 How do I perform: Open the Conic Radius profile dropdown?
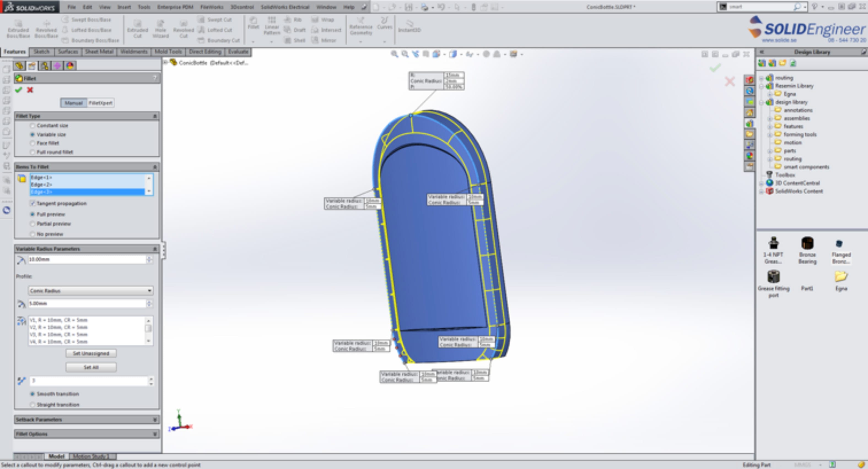tap(90, 291)
